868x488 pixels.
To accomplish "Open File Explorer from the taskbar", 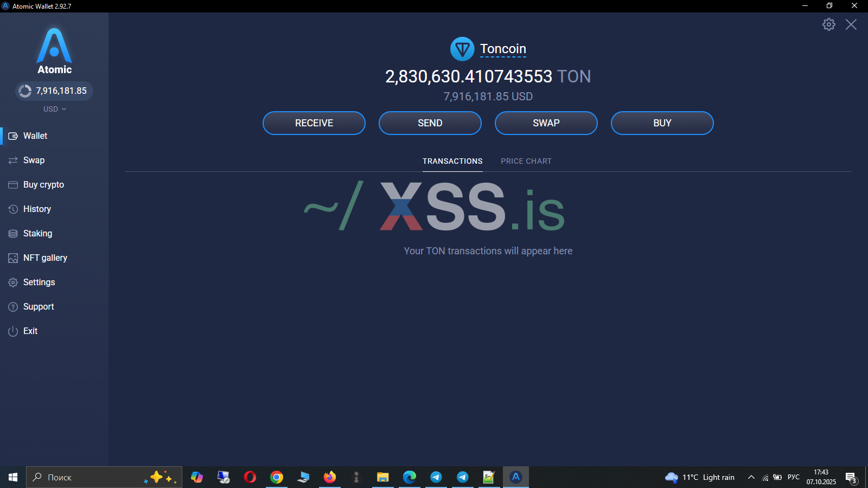I will point(383,477).
